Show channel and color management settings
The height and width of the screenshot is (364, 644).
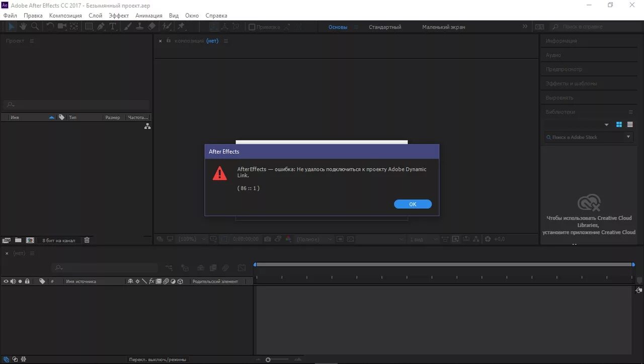coord(288,239)
